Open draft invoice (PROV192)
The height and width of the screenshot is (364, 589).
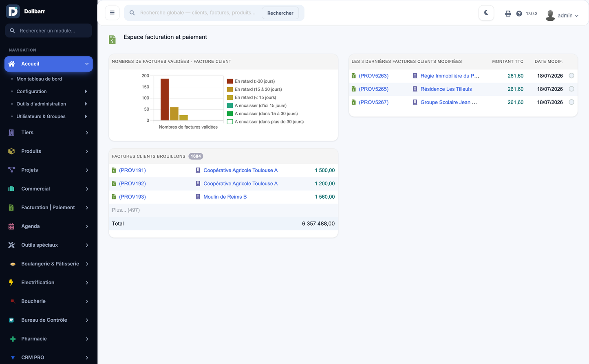pyautogui.click(x=132, y=184)
